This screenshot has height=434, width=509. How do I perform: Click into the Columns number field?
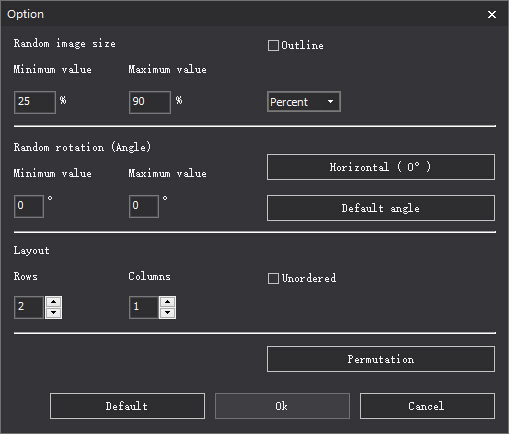[x=144, y=307]
